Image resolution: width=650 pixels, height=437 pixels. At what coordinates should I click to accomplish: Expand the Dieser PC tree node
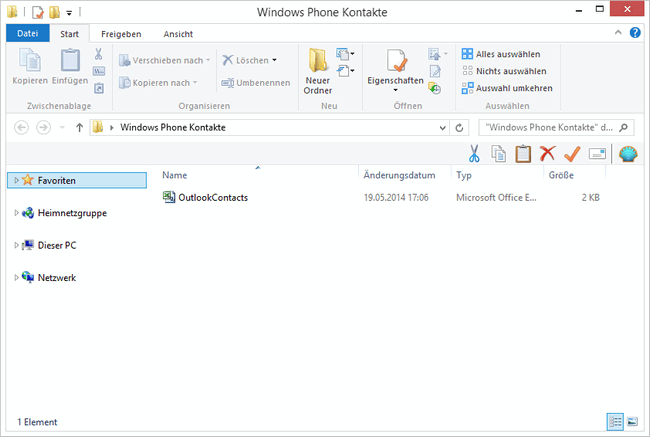click(x=17, y=245)
